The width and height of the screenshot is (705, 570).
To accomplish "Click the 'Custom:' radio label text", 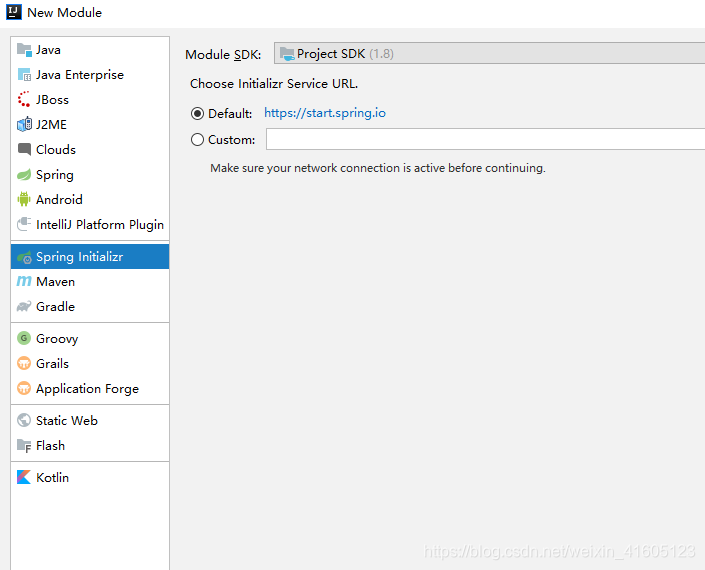I will [x=232, y=140].
